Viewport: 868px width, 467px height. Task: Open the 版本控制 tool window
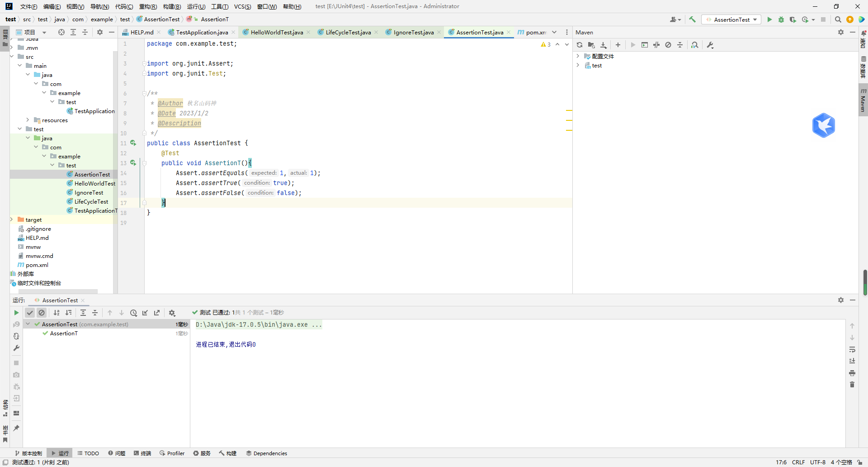[28, 453]
